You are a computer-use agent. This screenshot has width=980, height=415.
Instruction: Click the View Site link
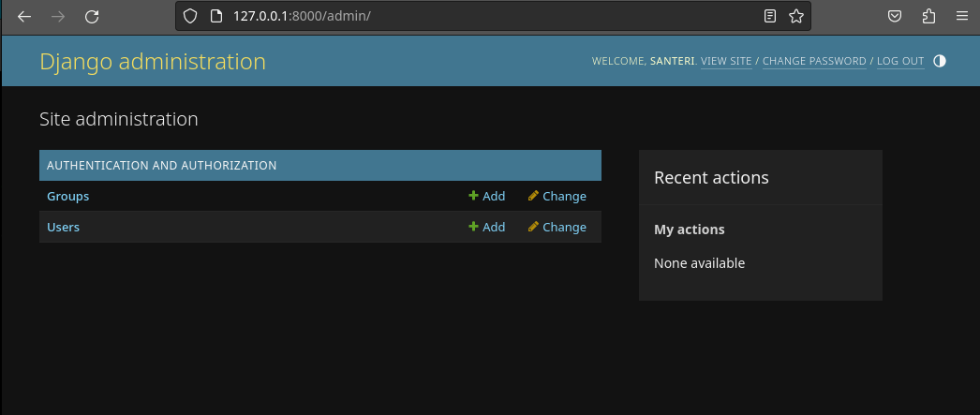tap(726, 61)
